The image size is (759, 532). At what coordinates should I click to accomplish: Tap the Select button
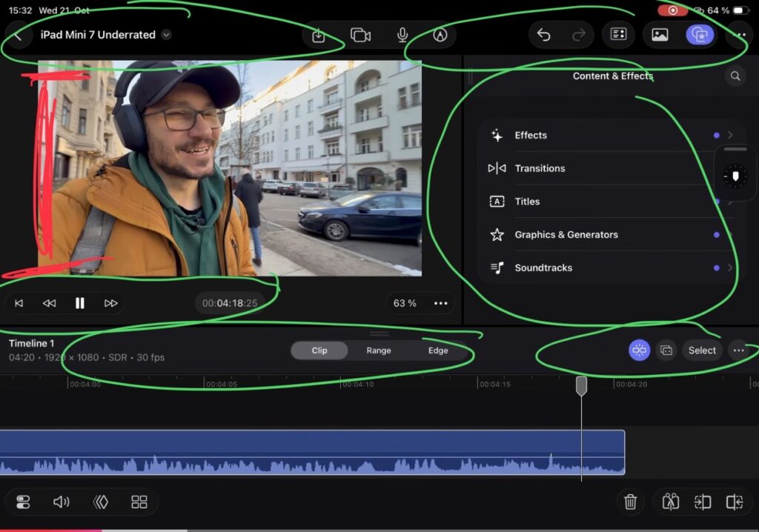coord(702,350)
